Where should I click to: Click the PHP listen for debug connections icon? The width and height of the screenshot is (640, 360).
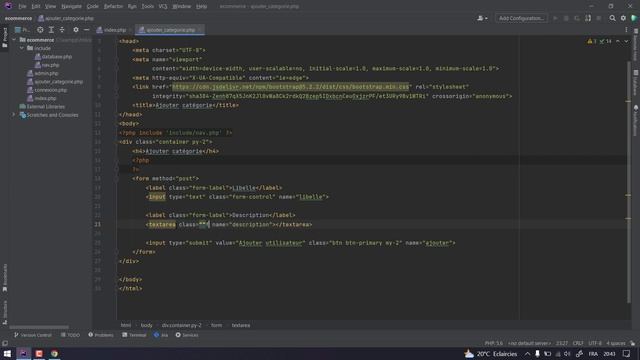(x=588, y=18)
